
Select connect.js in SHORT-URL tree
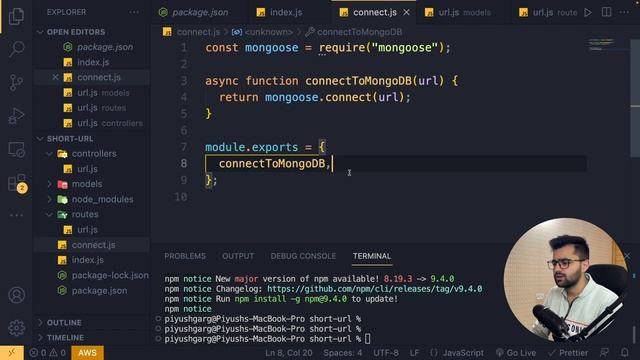pos(93,245)
